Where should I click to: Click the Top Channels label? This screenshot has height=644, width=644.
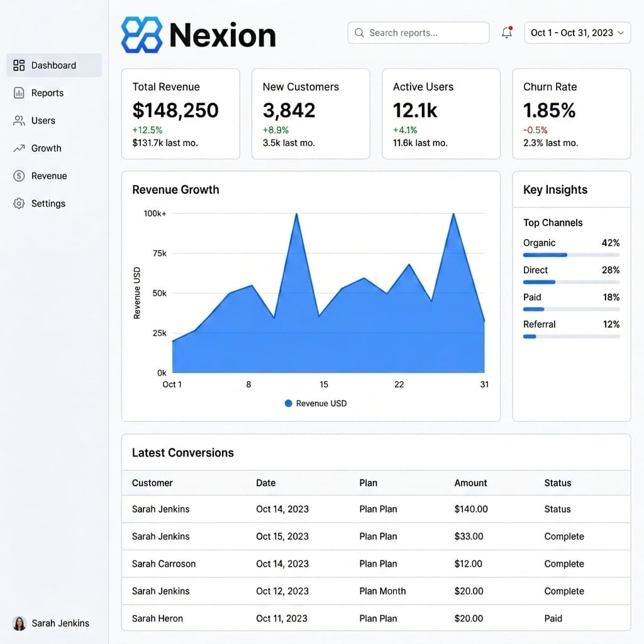[x=553, y=223]
